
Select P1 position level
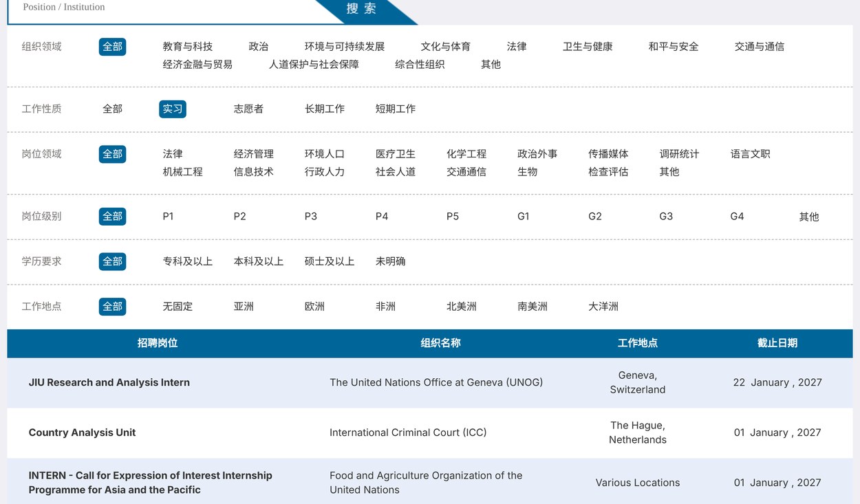click(x=169, y=217)
